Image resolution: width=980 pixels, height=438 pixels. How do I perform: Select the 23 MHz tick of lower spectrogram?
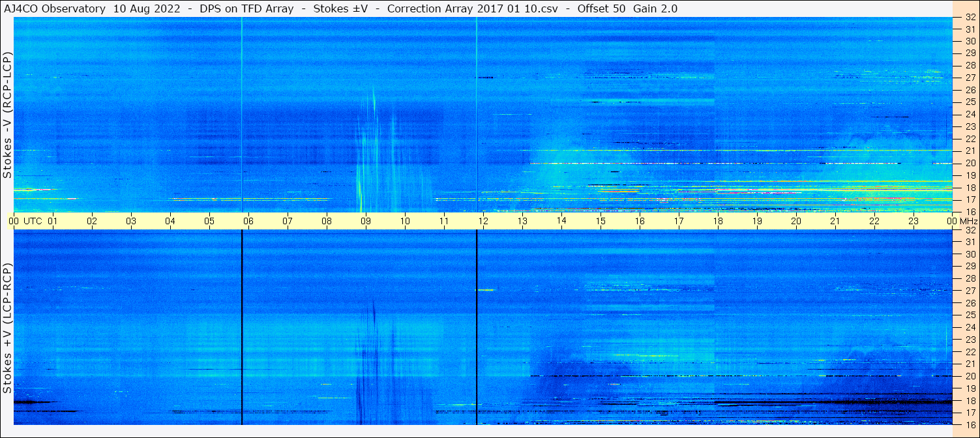pyautogui.click(x=970, y=340)
